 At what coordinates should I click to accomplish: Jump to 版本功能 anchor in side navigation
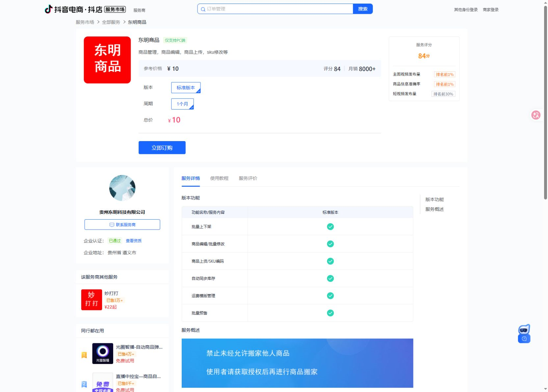(x=434, y=200)
